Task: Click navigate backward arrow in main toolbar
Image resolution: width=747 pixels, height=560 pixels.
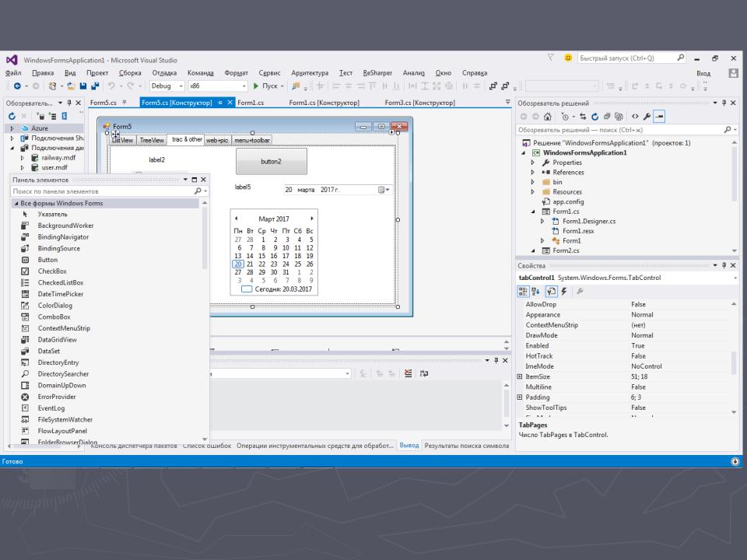Action: (17, 86)
